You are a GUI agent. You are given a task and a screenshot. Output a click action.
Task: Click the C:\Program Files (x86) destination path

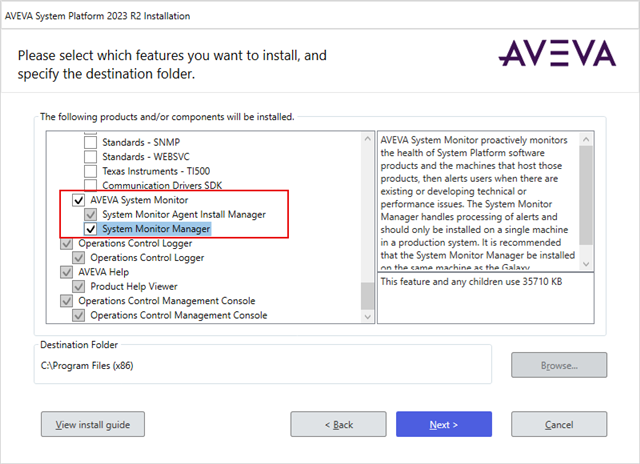(87, 366)
